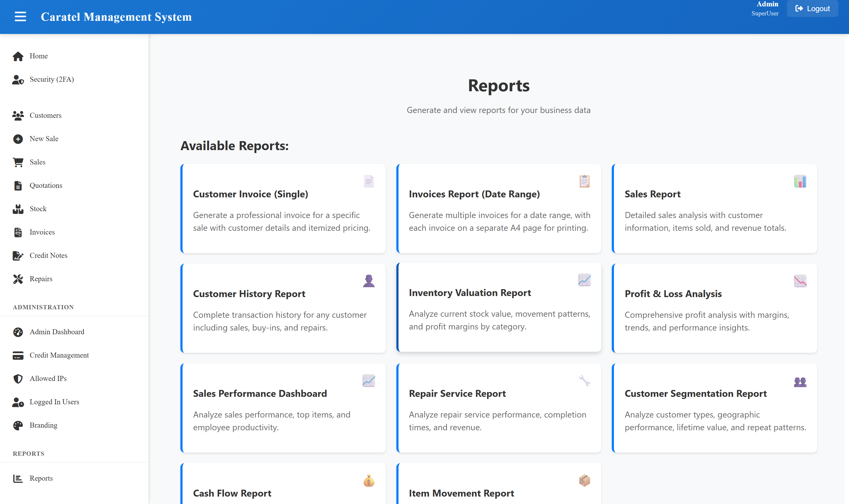
Task: Open Customer Invoice (Single) report title
Action: pos(251,194)
